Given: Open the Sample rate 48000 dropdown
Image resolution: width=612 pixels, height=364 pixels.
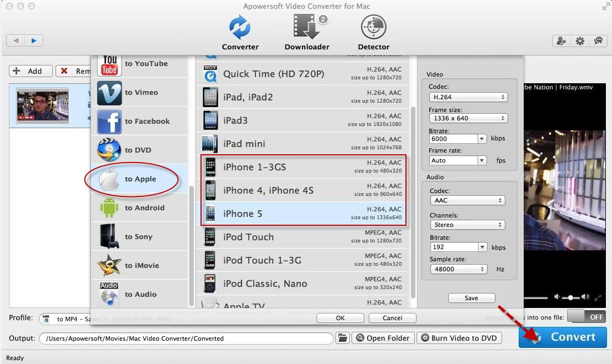Looking at the screenshot, I should (x=458, y=269).
